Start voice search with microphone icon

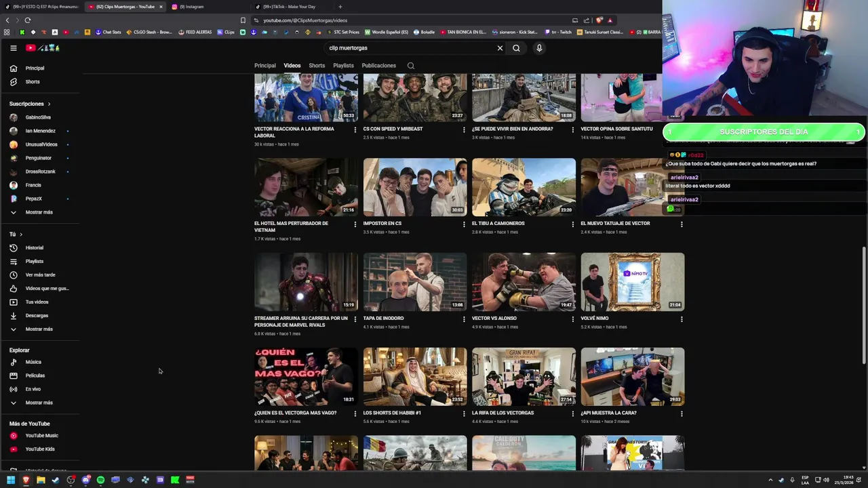[x=539, y=48]
